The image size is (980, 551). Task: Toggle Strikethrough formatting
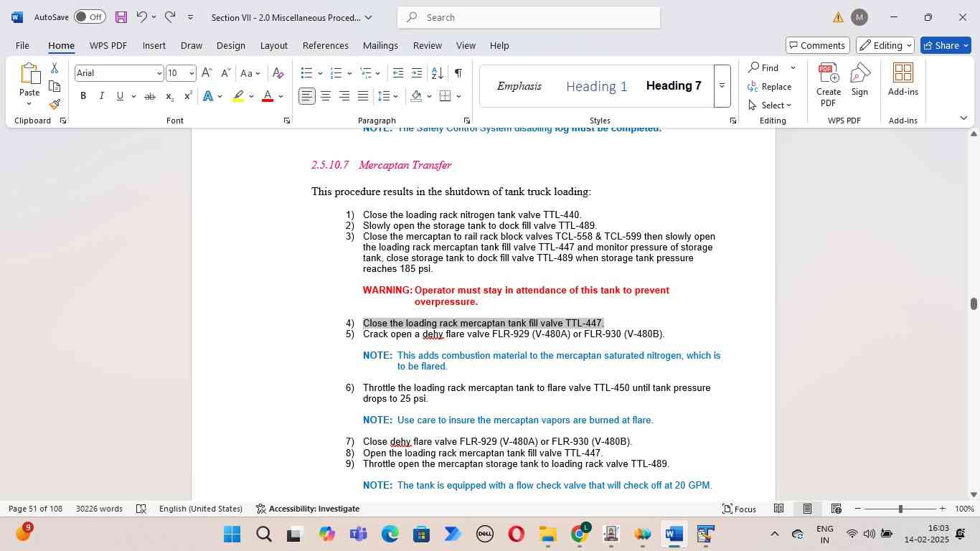[x=150, y=96]
